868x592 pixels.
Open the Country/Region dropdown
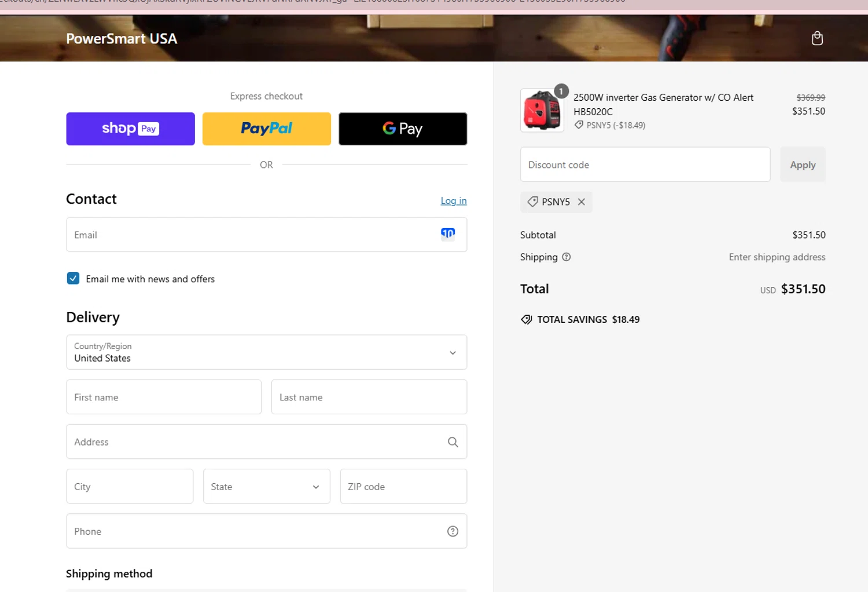click(267, 352)
